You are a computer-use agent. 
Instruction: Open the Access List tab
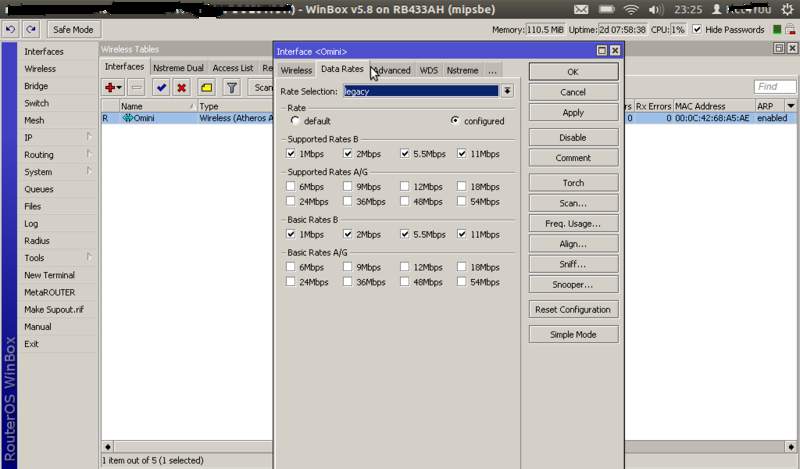tap(233, 68)
